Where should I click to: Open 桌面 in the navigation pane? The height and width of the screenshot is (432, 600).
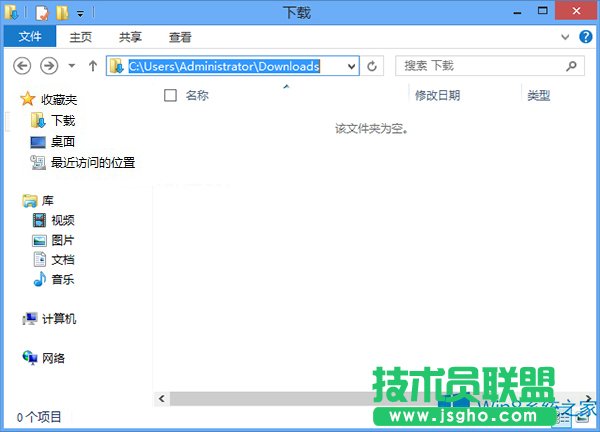coord(63,142)
